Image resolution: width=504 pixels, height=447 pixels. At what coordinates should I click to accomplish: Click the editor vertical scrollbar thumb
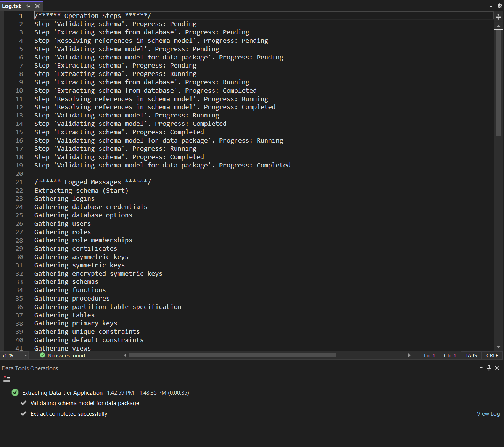click(x=498, y=83)
